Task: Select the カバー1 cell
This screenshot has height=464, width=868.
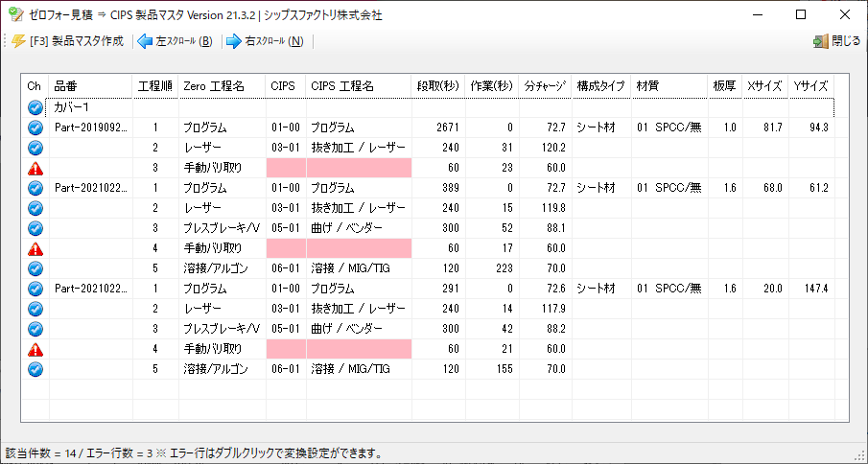Action: (x=91, y=107)
